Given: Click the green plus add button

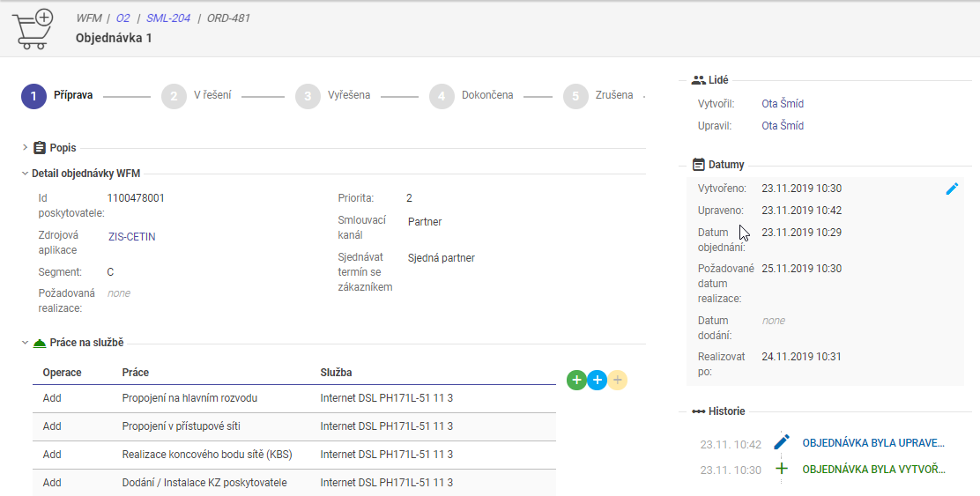Looking at the screenshot, I should click(576, 380).
